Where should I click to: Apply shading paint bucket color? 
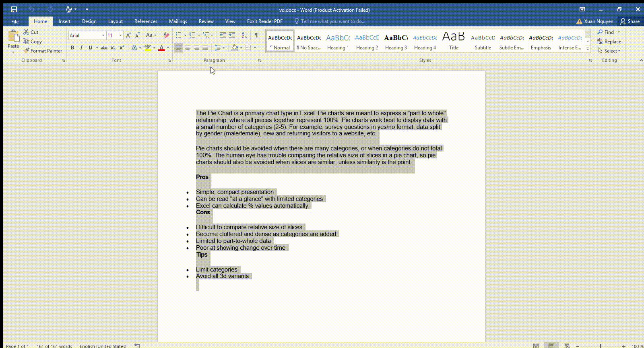pos(235,48)
